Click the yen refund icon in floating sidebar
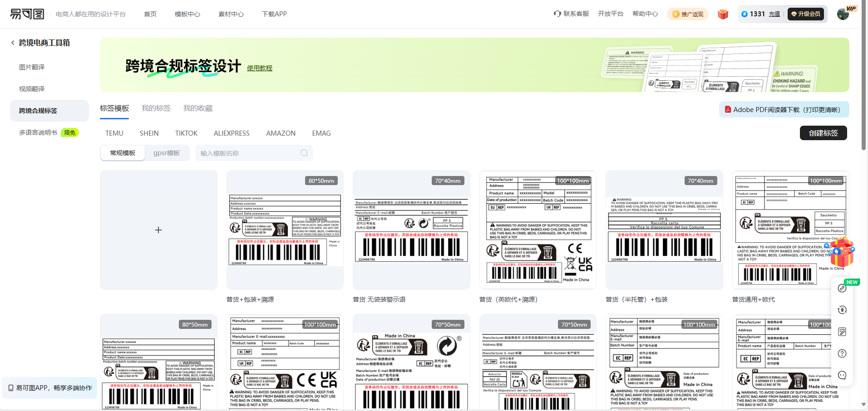 842,310
